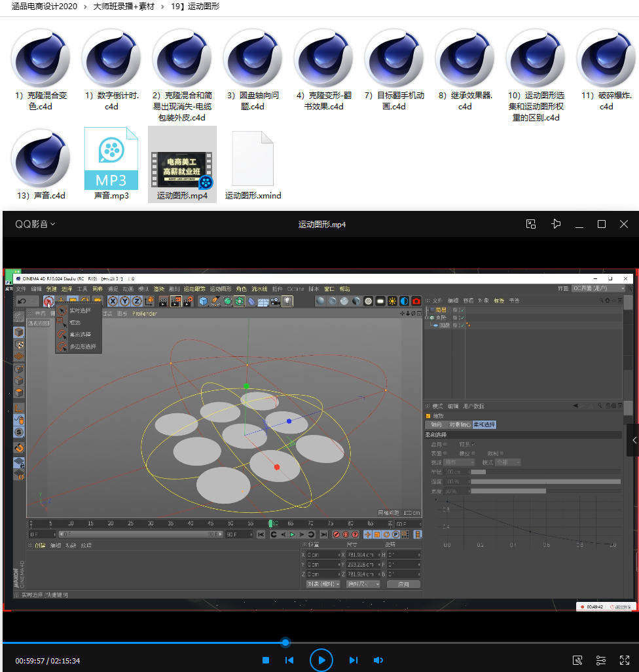Open player toolbox icon at bottom right
The image size is (639, 672).
(577, 660)
